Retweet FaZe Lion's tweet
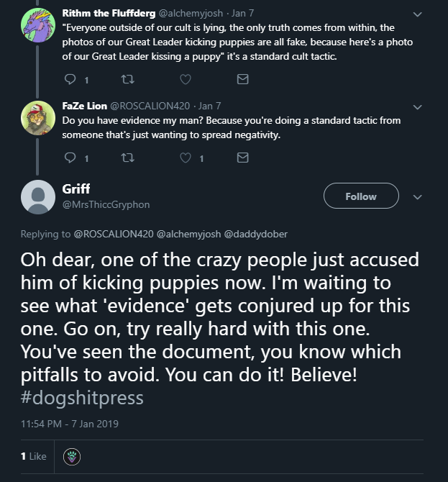Screen dimensions: 448x482 point(127,158)
